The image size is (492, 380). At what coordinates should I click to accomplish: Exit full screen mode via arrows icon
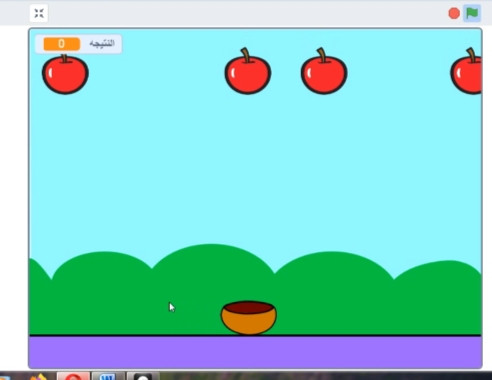(x=39, y=13)
